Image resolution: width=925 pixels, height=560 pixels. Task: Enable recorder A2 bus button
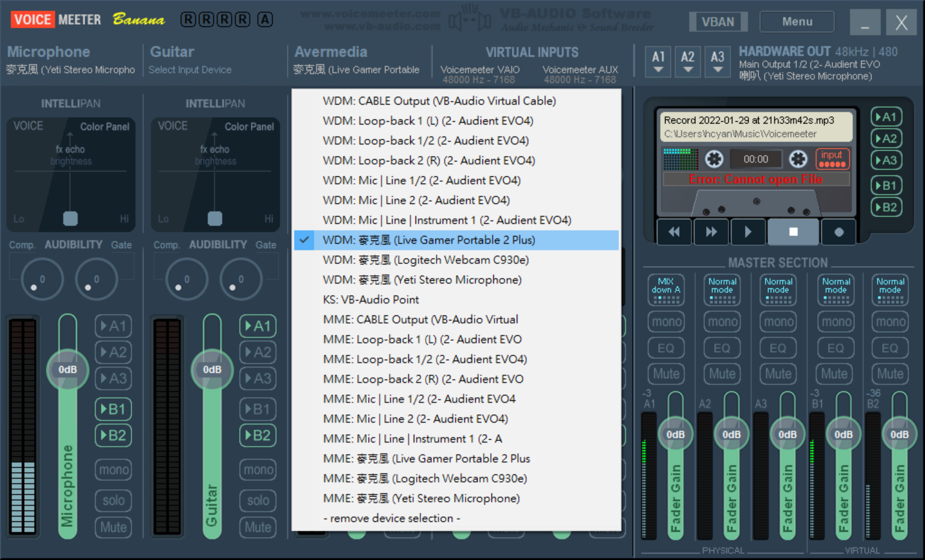click(886, 138)
